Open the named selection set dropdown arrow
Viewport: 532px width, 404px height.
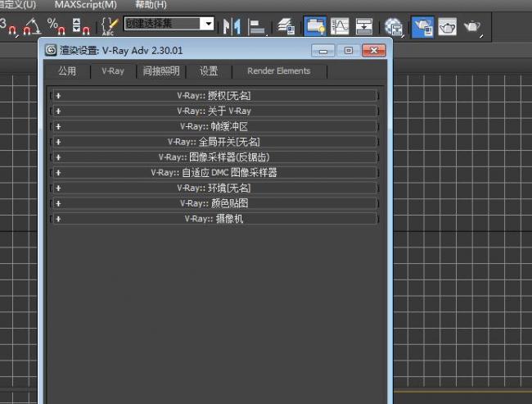tap(208, 24)
